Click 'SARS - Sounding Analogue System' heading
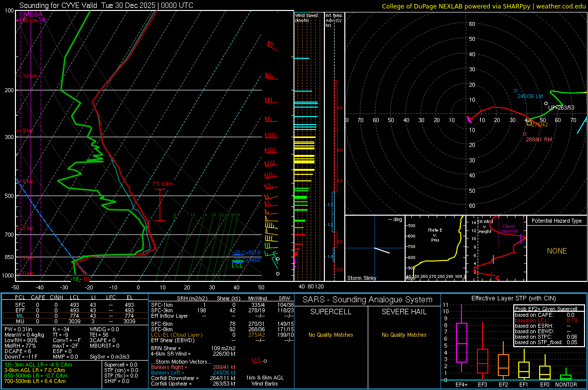This screenshot has width=588, height=390. point(367,300)
